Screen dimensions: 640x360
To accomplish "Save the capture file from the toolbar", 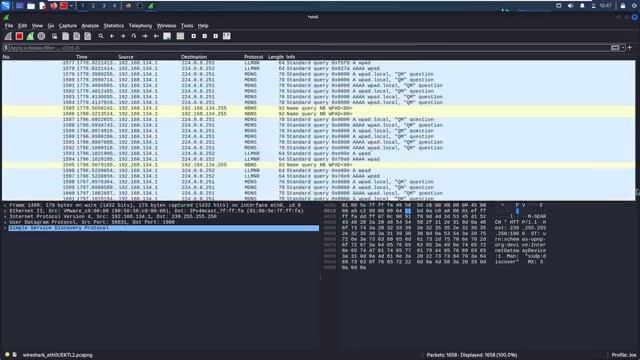I will coord(65,36).
